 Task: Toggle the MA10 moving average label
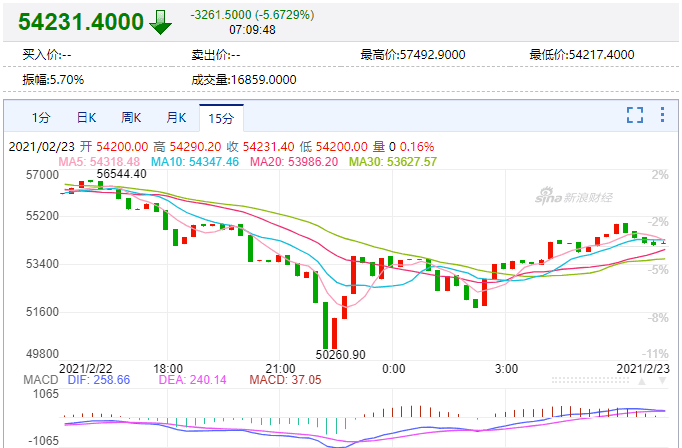(x=195, y=162)
